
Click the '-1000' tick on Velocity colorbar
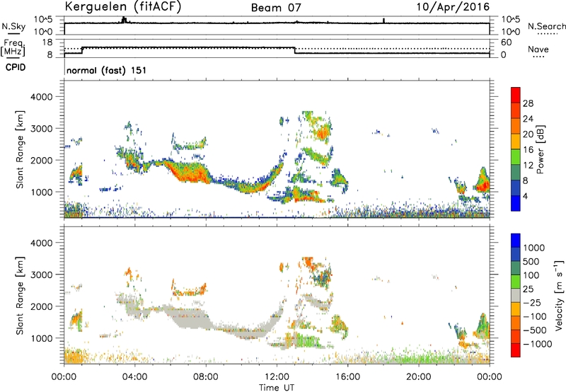[x=538, y=344]
